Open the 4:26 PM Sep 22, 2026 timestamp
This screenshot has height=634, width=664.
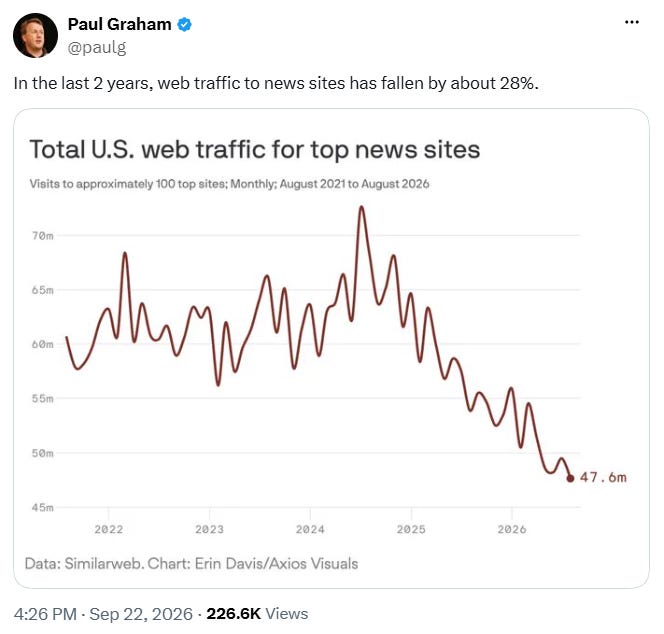[103, 614]
